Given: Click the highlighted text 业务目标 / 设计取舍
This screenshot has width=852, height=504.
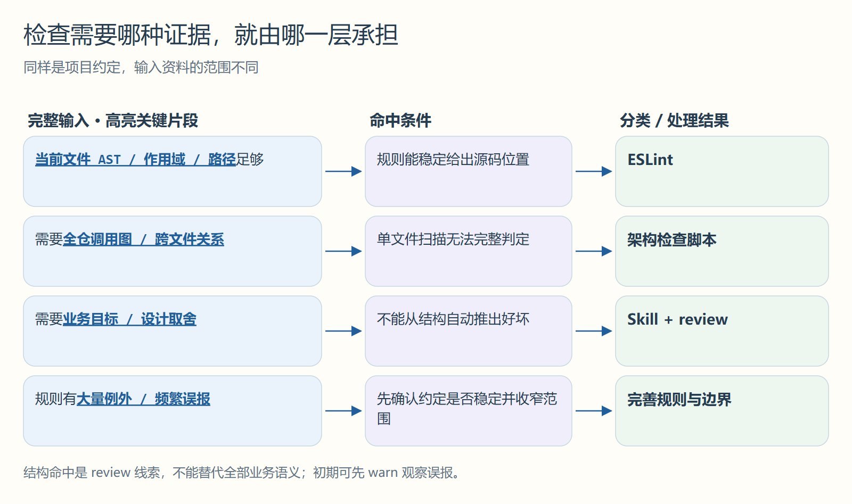Looking at the screenshot, I should click(129, 319).
